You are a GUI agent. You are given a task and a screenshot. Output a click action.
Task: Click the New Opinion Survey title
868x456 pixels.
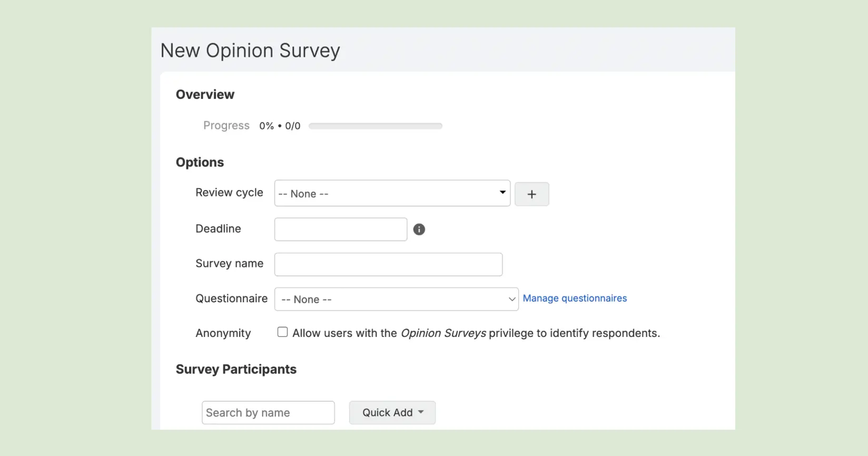point(250,51)
